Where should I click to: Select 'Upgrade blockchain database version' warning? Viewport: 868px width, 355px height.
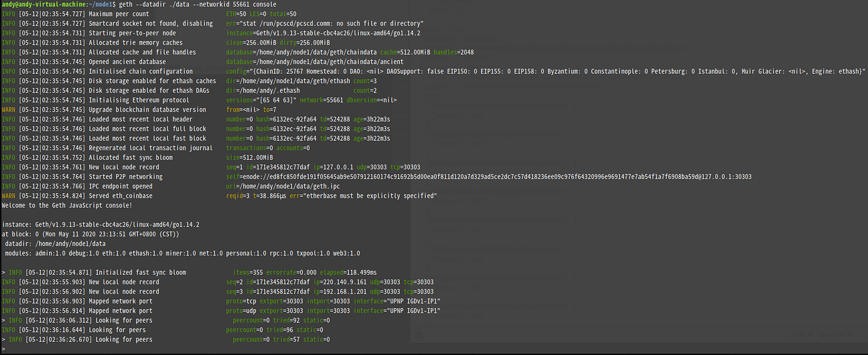coord(147,110)
